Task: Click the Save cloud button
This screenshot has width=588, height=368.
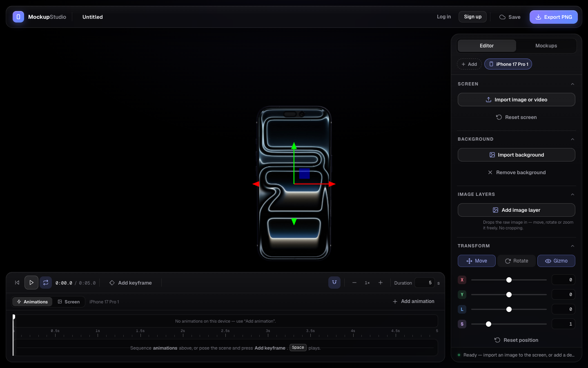Action: (510, 17)
